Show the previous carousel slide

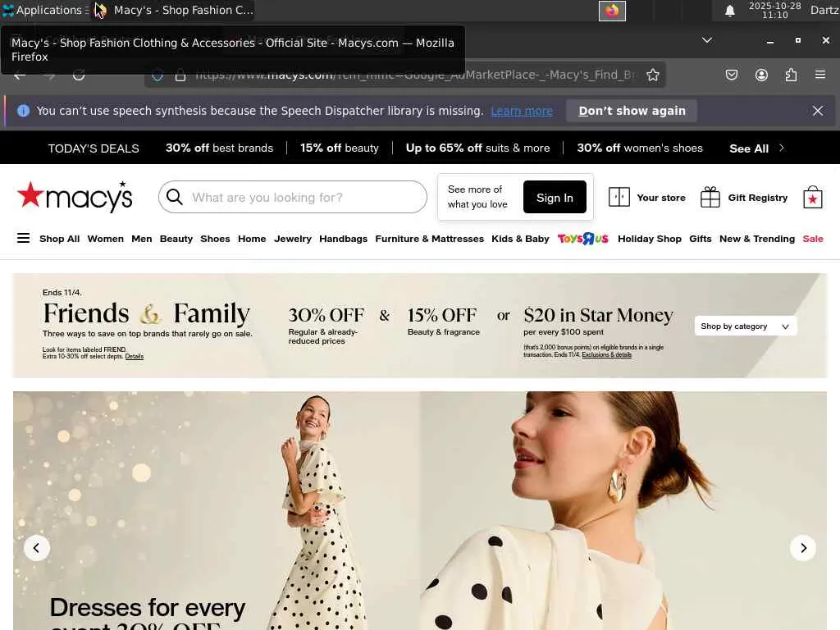coord(36,547)
